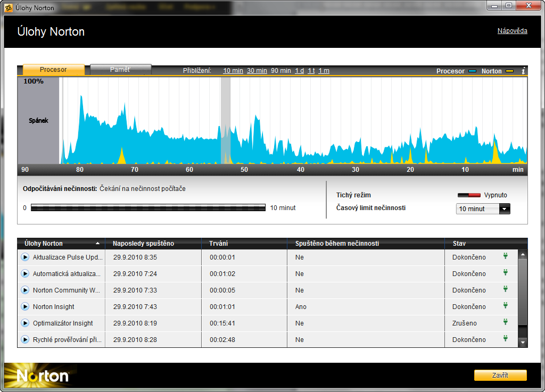Start the Norton Insight task play icon

(25, 306)
